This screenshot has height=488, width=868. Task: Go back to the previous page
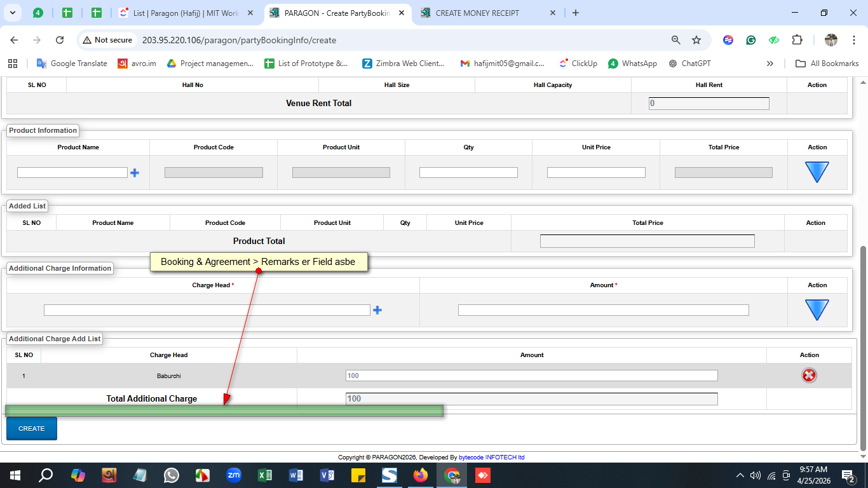click(14, 40)
